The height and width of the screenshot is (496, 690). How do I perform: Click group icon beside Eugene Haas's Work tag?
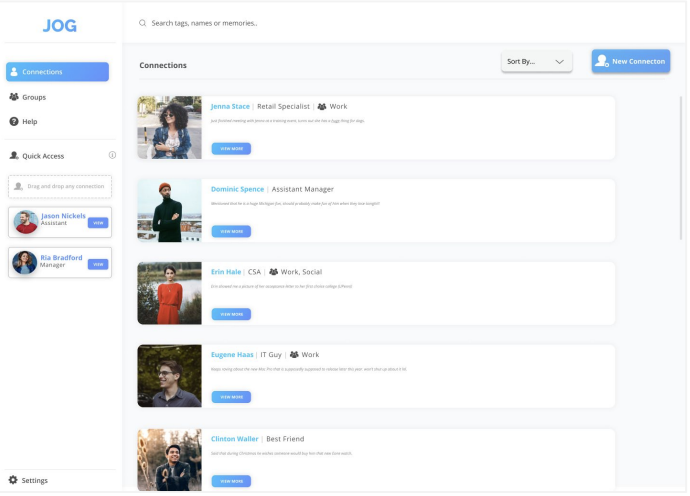coord(294,354)
